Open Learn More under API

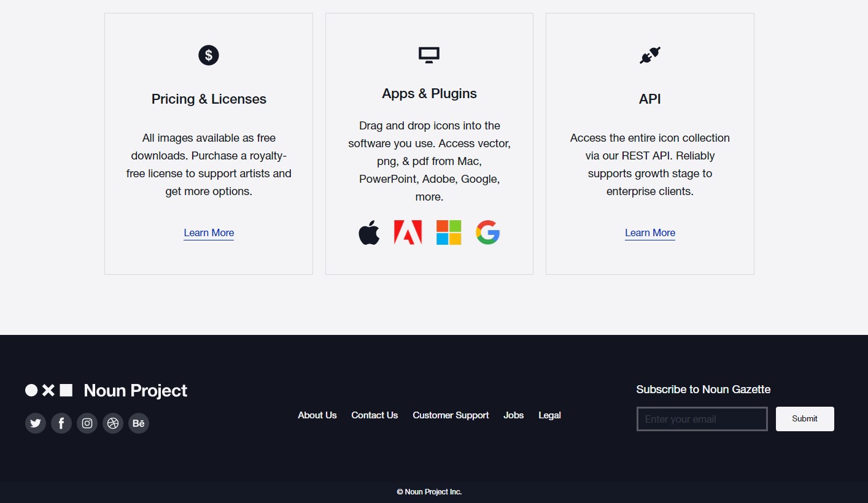(x=649, y=232)
